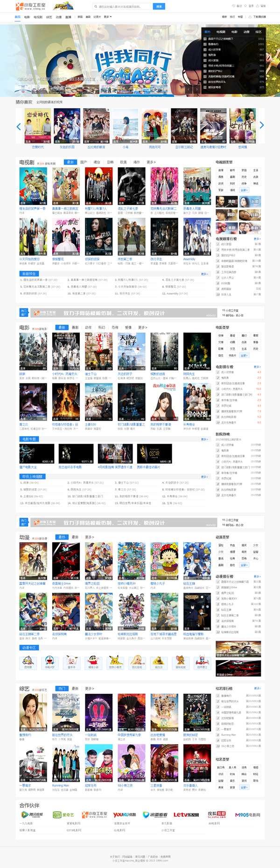280x868 pixels.
Task: Select 动漫 in the main navigation
Action: (59, 17)
